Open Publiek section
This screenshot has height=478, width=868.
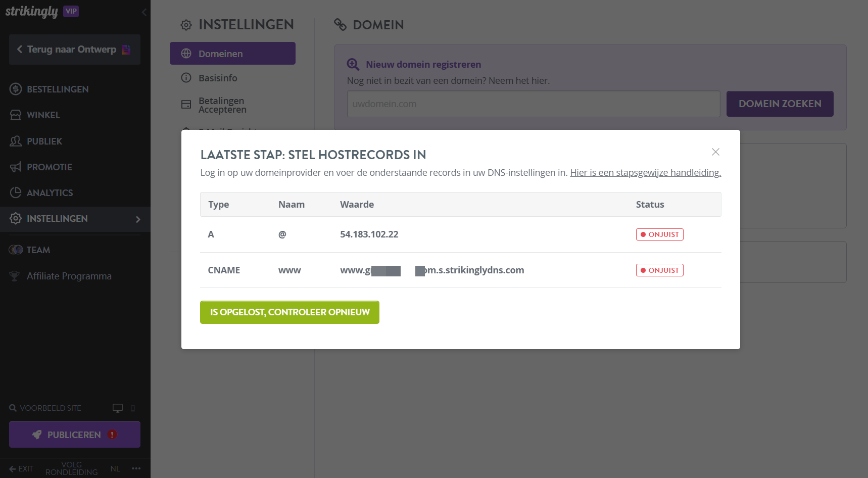click(x=44, y=141)
